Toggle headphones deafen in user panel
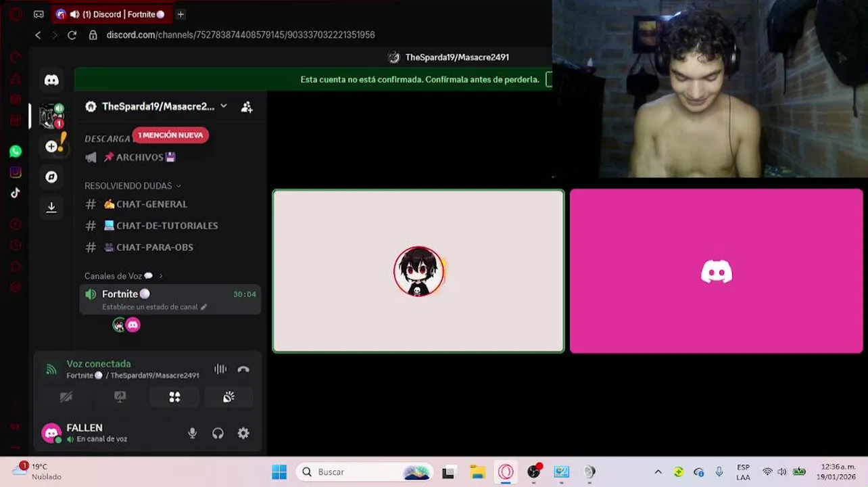 218,434
